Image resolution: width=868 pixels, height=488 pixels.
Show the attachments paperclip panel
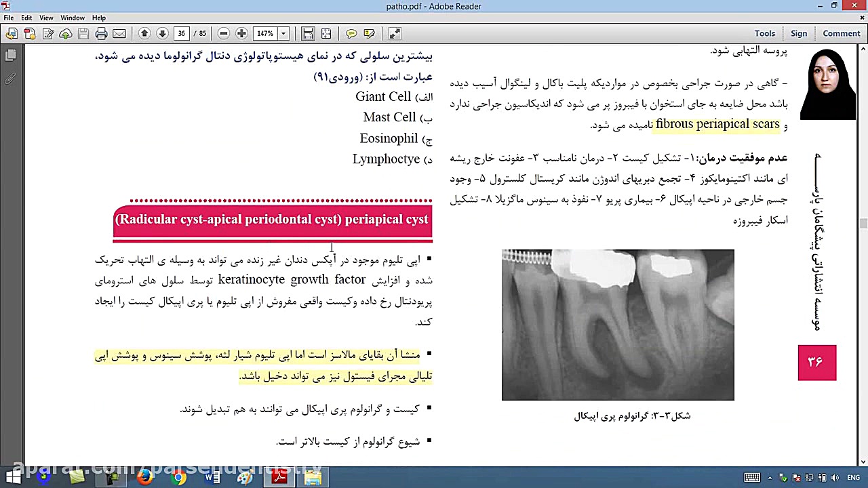click(x=11, y=79)
